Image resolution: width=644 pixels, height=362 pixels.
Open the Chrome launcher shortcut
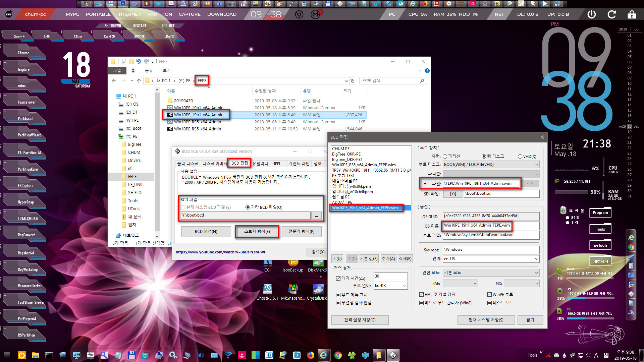tap(23, 53)
